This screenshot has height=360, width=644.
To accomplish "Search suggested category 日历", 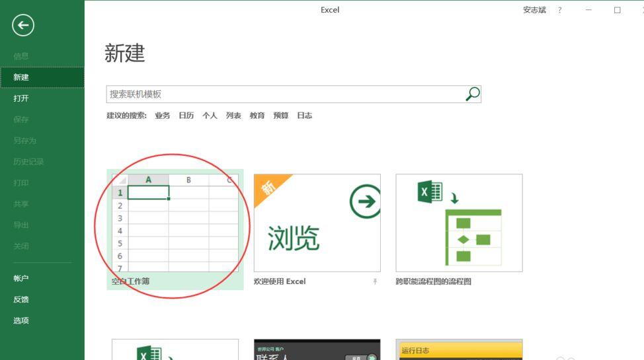I will (x=186, y=116).
